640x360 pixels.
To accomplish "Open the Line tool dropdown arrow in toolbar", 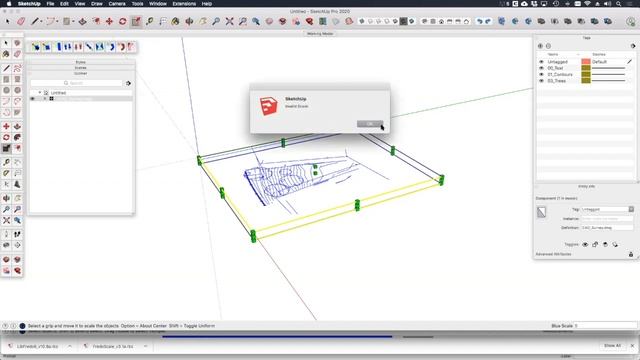I will pos(41,22).
